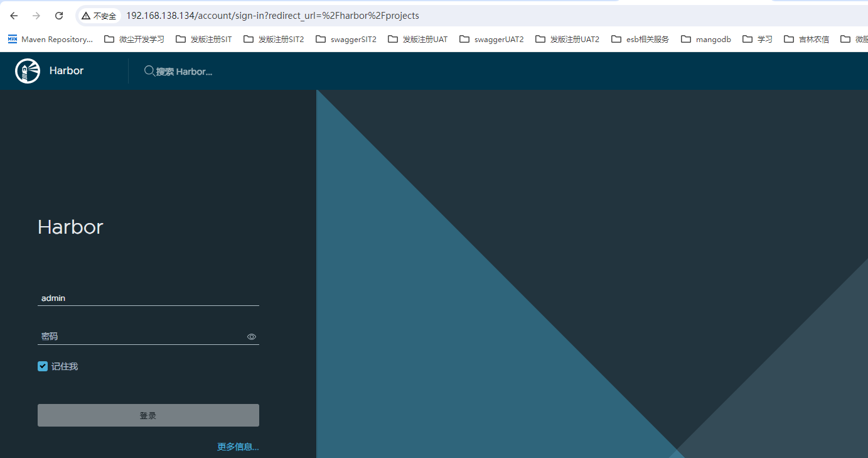Open the mangodb bookmark folder
Image resolution: width=868 pixels, height=458 pixels.
point(706,39)
